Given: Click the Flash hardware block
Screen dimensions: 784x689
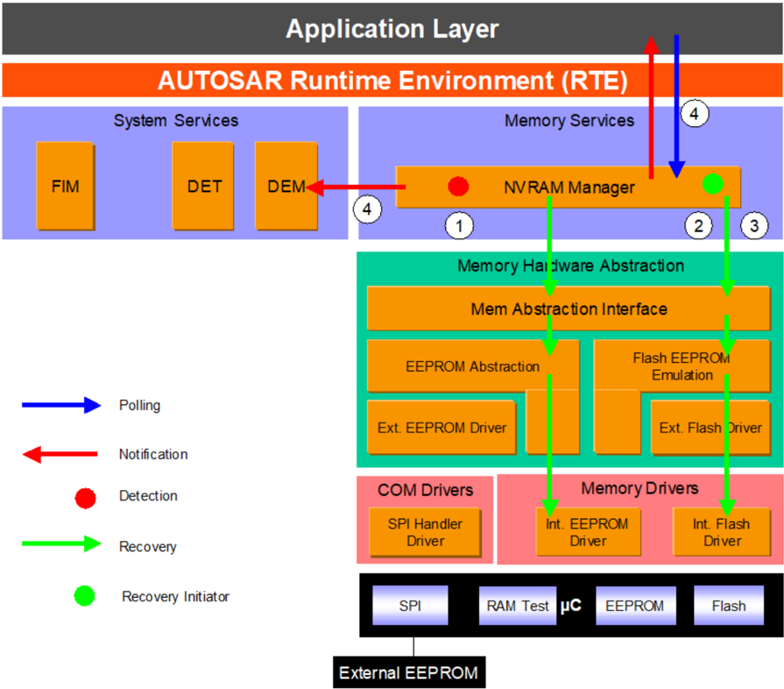Looking at the screenshot, I should tap(729, 606).
